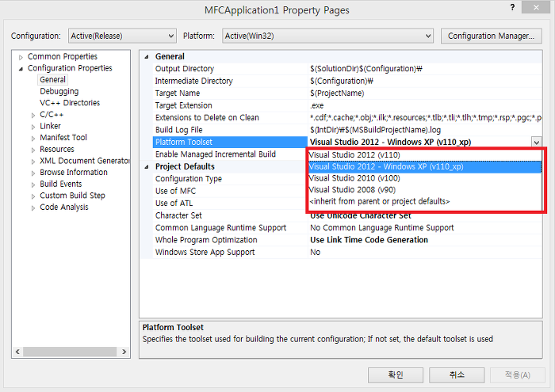Open the Platform dropdown showing Active(Win32)

point(327,36)
